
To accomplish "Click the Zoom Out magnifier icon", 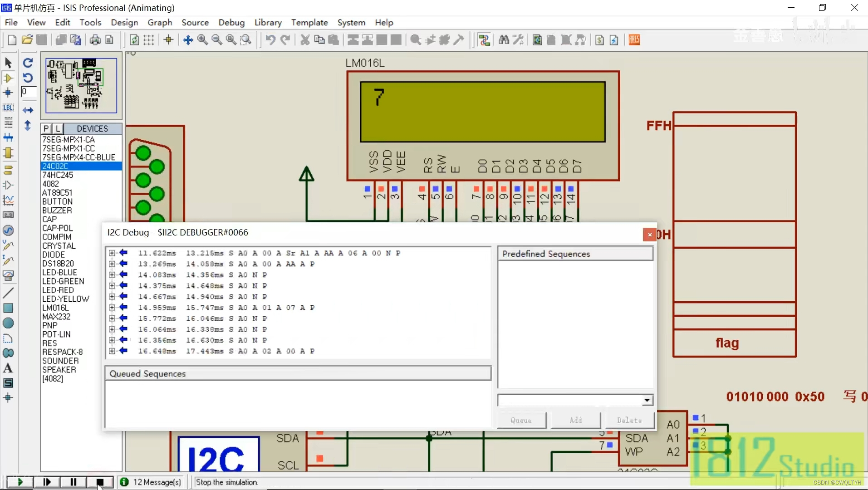I will (217, 40).
